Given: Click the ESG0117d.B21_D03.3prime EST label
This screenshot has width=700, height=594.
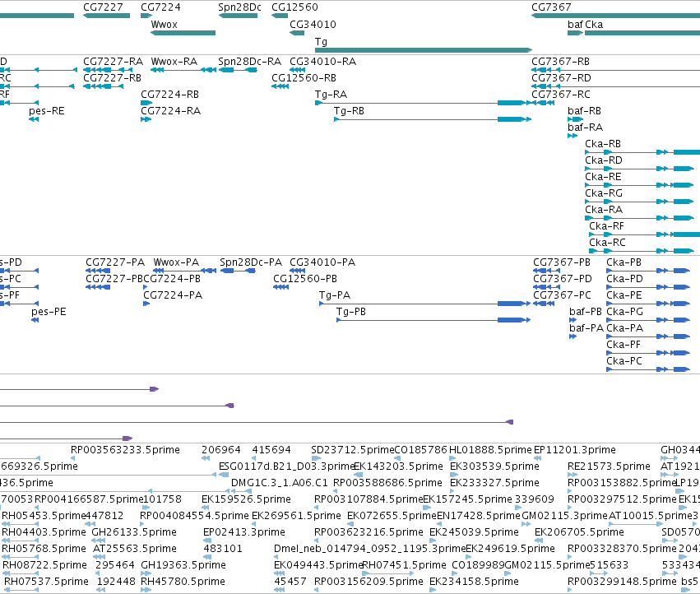Looking at the screenshot, I should (286, 466).
